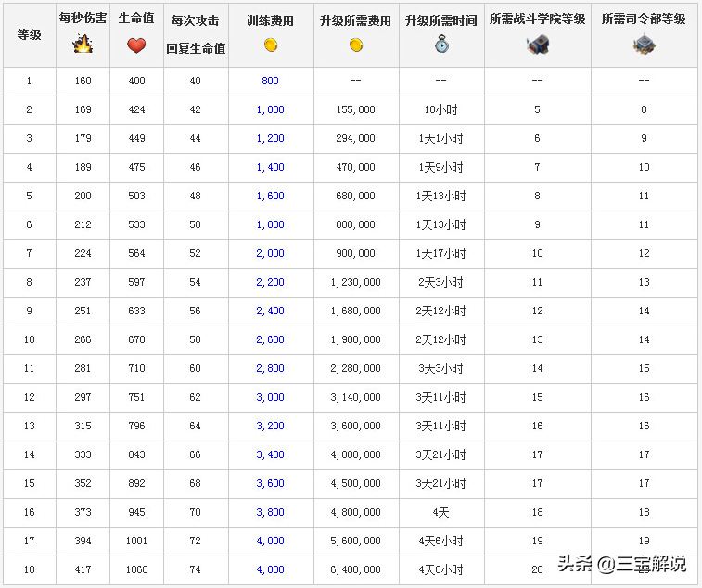
Task: Click the red heart icon under 生命值
Action: click(x=136, y=45)
